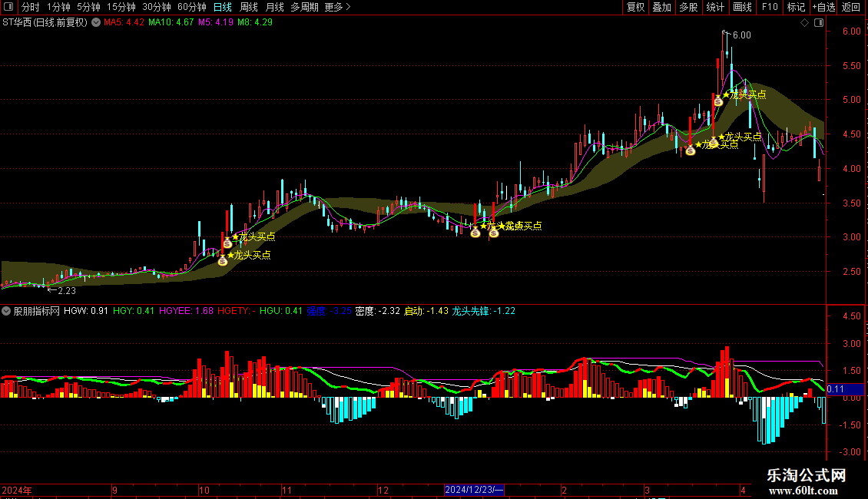The width and height of the screenshot is (868, 499).
Task: Click the 启动: -1.43 value
Action: tap(426, 311)
